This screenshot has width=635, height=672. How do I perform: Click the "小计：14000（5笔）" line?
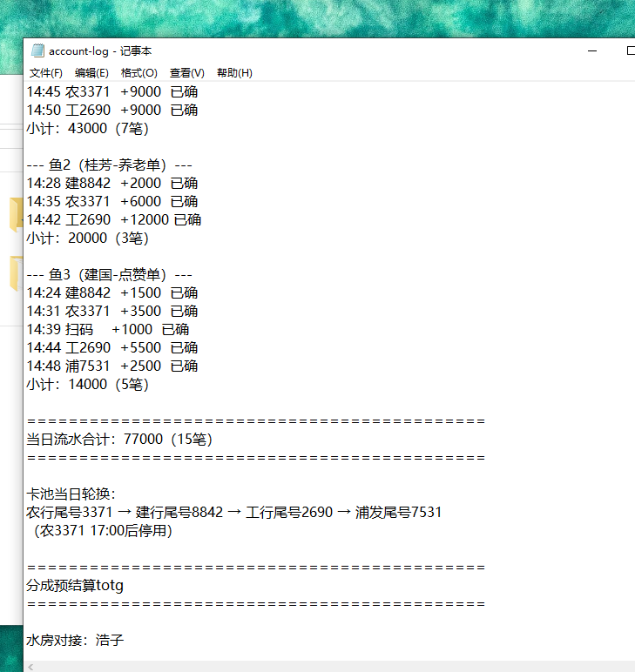point(87,385)
